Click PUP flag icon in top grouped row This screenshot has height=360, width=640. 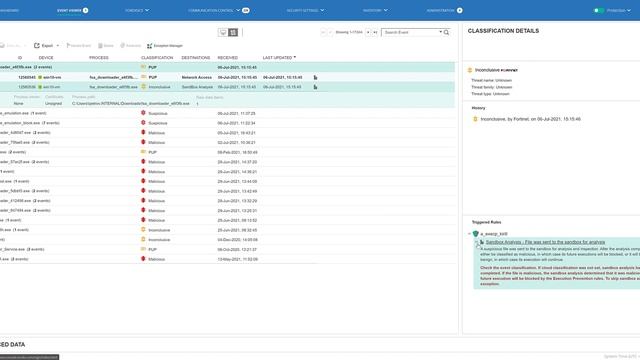[x=144, y=67]
